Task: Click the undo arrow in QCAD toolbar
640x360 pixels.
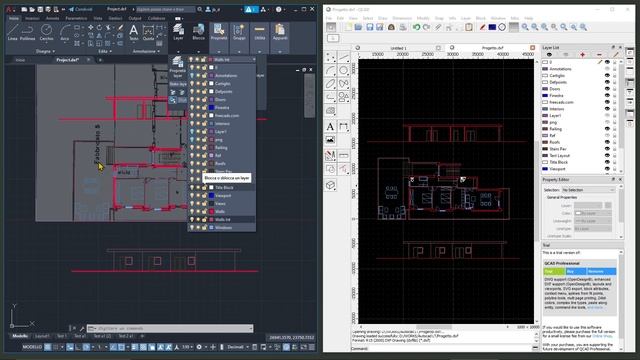Action: (x=416, y=27)
